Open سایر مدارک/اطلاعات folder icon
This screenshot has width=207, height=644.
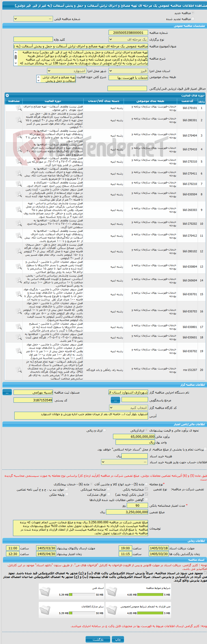click(45, 610)
